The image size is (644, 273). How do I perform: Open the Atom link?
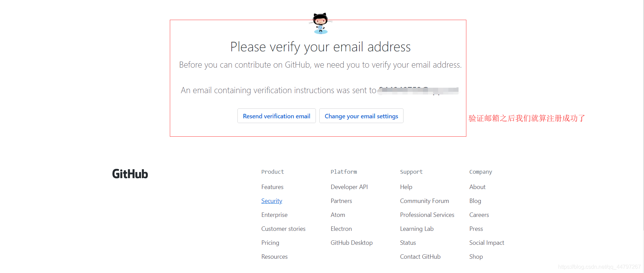pyautogui.click(x=338, y=215)
